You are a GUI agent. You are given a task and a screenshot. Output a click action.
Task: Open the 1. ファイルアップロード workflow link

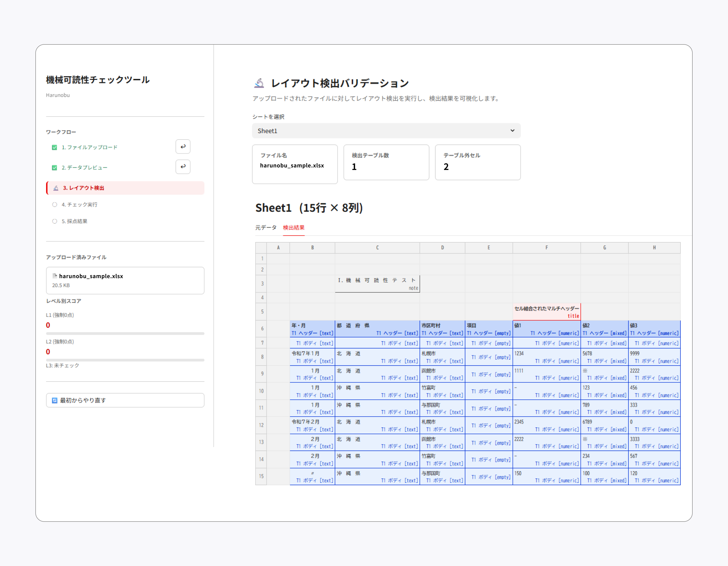click(89, 147)
